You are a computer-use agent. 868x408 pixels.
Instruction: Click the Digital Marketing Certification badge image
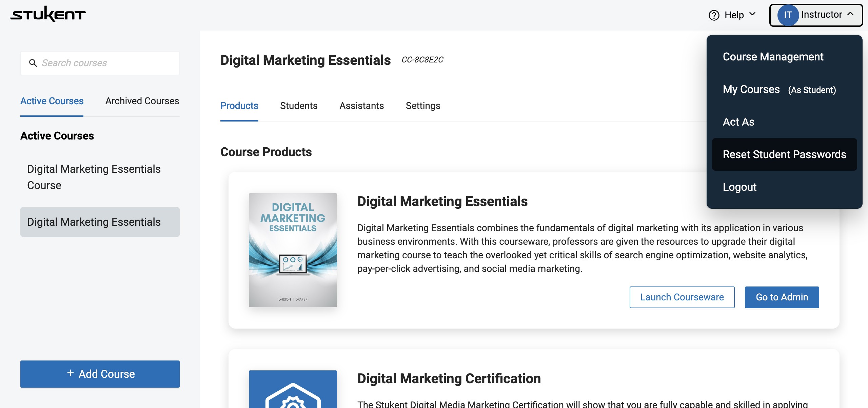[293, 389]
